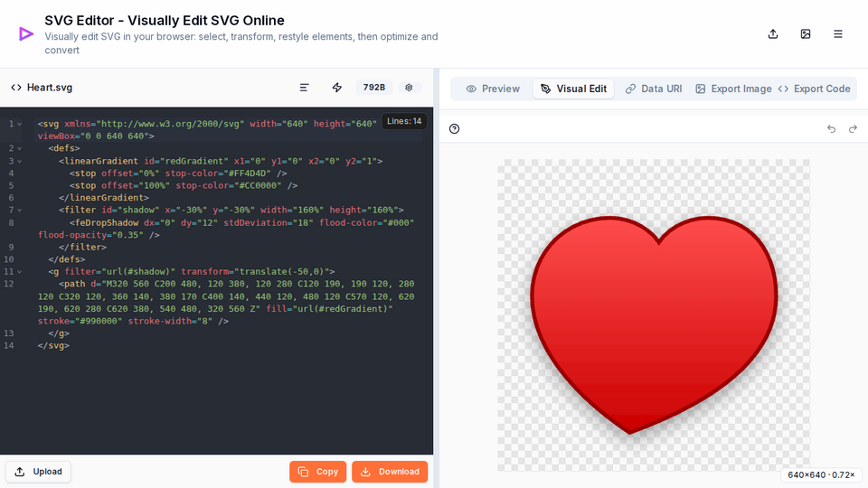Redo the last visual edit
Screen dimensions: 868x488
[853, 129]
